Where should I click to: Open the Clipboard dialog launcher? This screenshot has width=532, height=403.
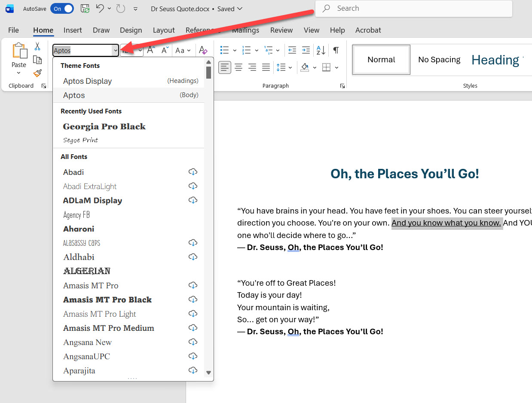pyautogui.click(x=44, y=86)
